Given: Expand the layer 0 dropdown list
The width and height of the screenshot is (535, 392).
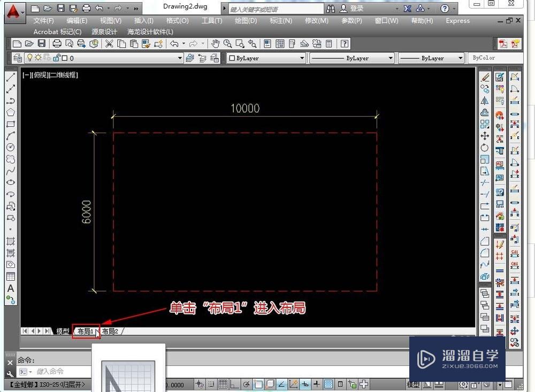Looking at the screenshot, I should [x=180, y=58].
